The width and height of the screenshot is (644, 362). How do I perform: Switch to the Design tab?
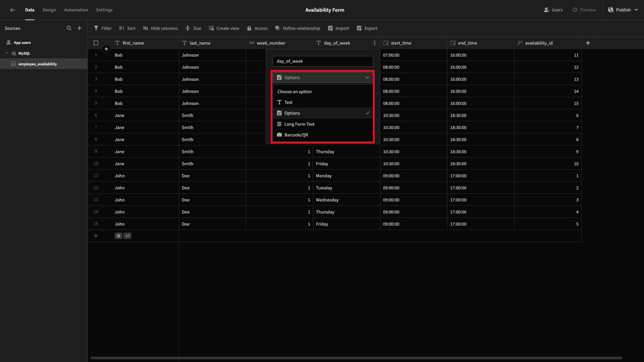click(49, 10)
